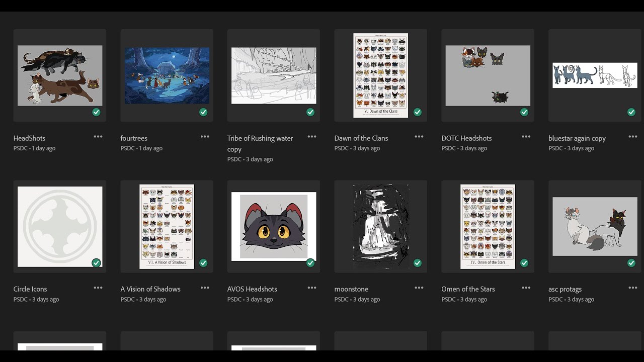Image resolution: width=644 pixels, height=362 pixels.
Task: Open Dawn of the Clans poster thumbnail
Action: click(x=381, y=75)
